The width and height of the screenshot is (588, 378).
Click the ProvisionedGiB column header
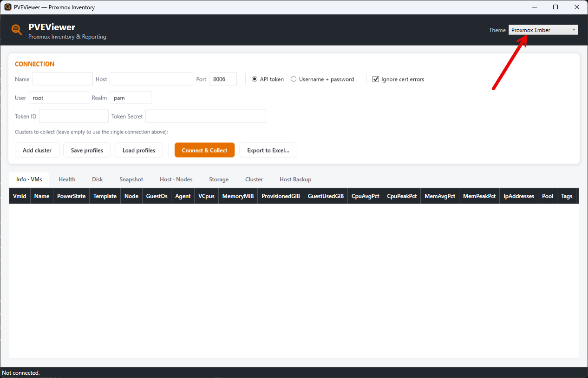pyautogui.click(x=281, y=196)
